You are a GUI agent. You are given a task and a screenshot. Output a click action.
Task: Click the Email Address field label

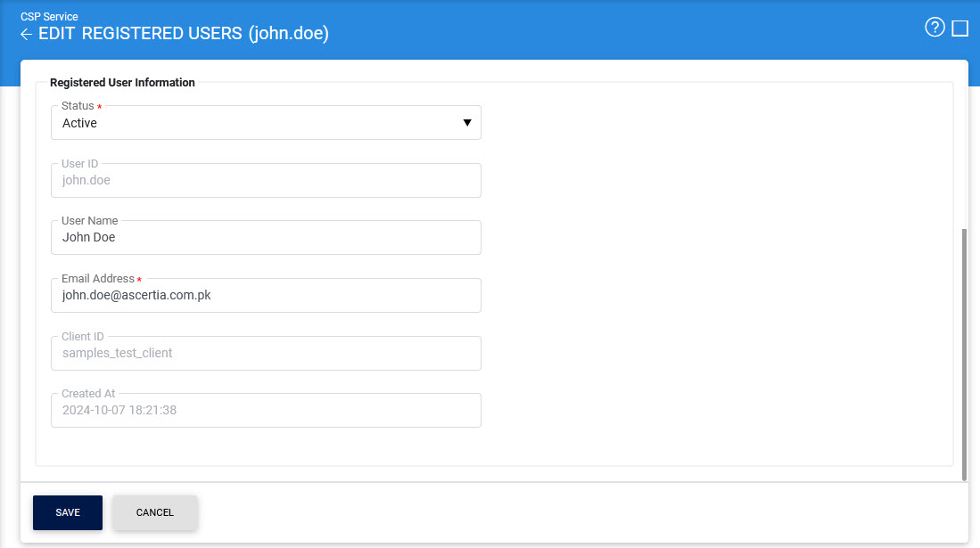[98, 279]
